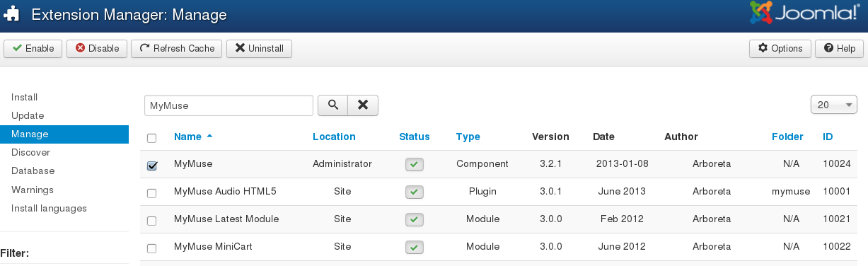Viewport: 868px width, 266px height.
Task: Click Refresh Cache button
Action: tap(177, 49)
